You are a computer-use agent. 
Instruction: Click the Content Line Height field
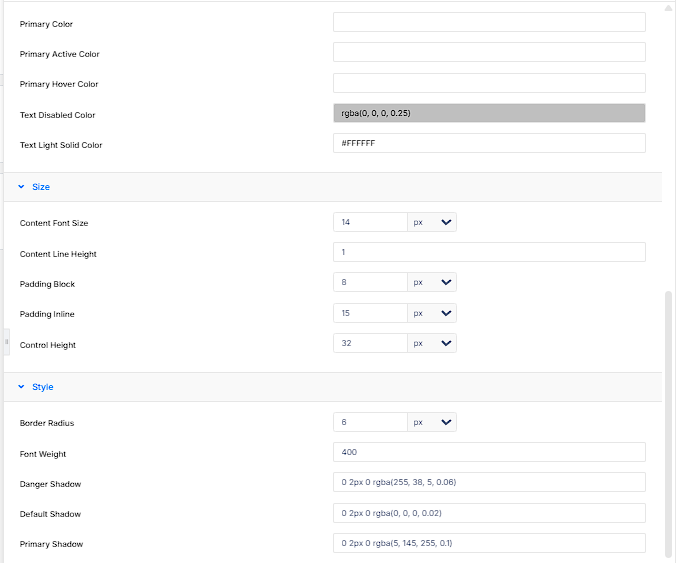(x=489, y=252)
